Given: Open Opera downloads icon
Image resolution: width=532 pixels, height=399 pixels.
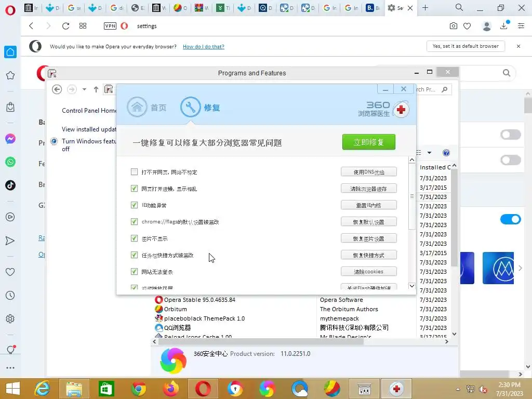Looking at the screenshot, I should tap(504, 26).
